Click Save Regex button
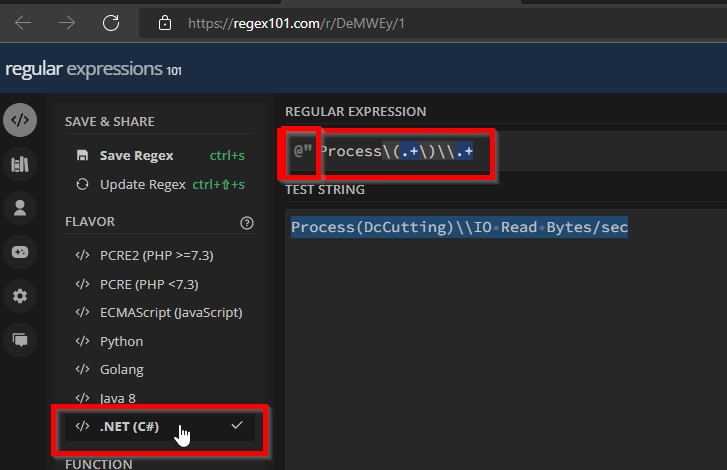Image resolution: width=727 pixels, height=470 pixels. (160, 156)
